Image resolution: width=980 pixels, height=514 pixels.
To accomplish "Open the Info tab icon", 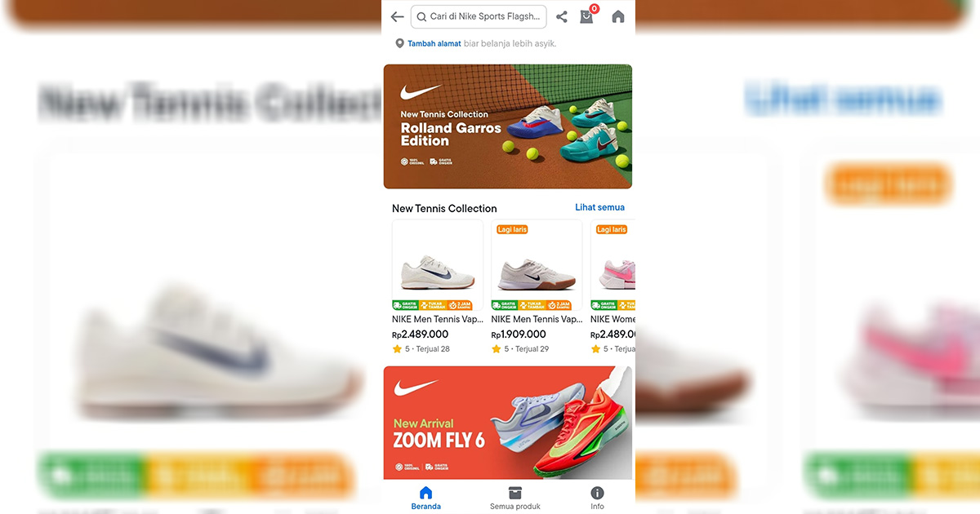I will coord(598,493).
